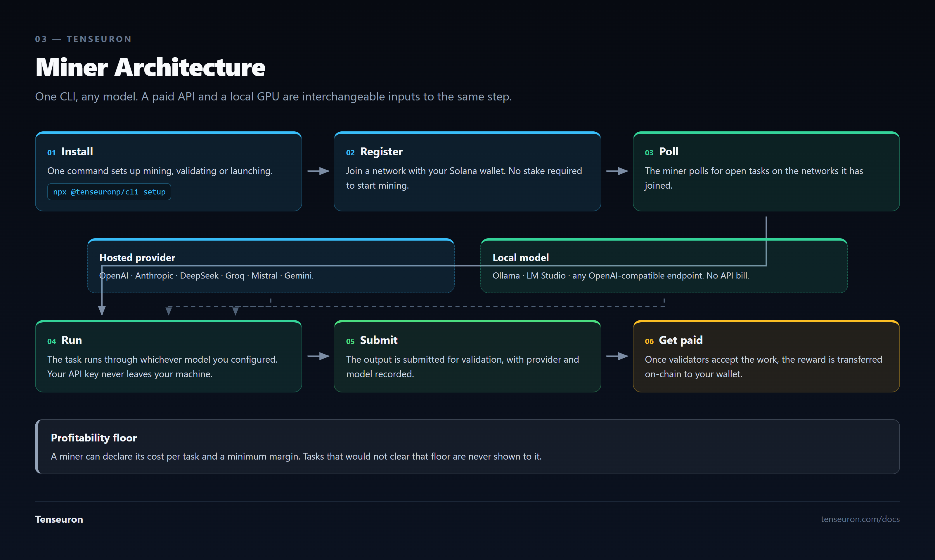Click the Get paid step title
Screen dimensions: 935x560
pos(681,340)
